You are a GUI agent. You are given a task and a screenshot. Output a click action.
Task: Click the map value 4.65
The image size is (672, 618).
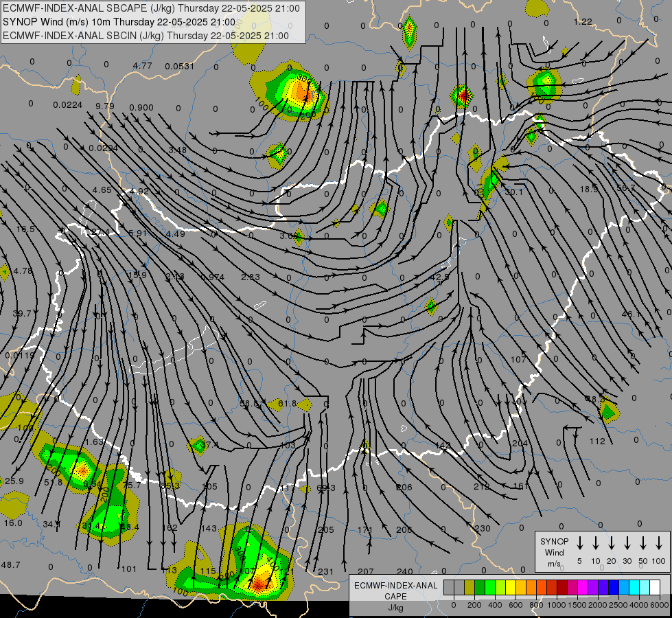click(102, 190)
